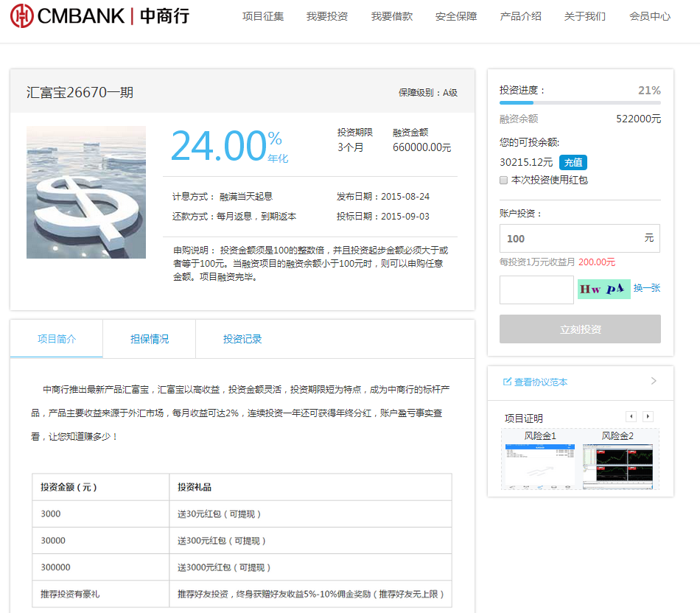Click the edit icon beside 查看协议范本

(507, 382)
